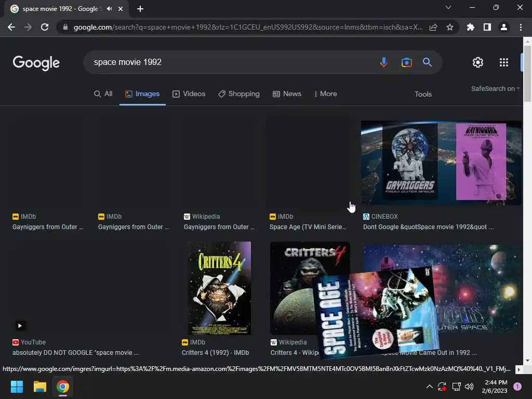Open the network status tray icon
This screenshot has height=399, width=532.
coord(456,387)
